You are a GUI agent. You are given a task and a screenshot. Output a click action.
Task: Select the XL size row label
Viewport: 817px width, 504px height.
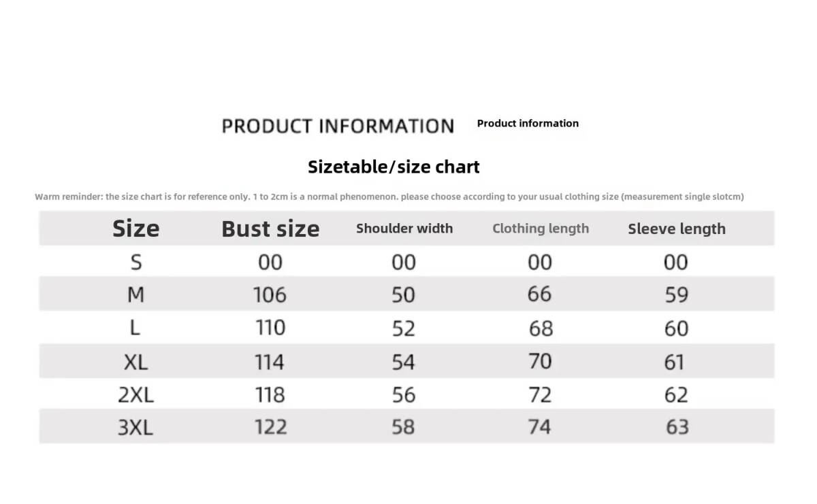(x=135, y=362)
